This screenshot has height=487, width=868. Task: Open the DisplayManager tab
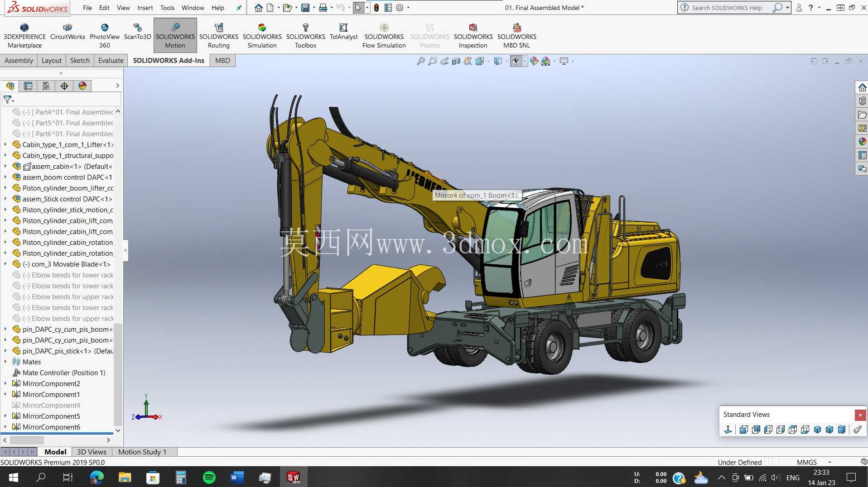pos(82,86)
